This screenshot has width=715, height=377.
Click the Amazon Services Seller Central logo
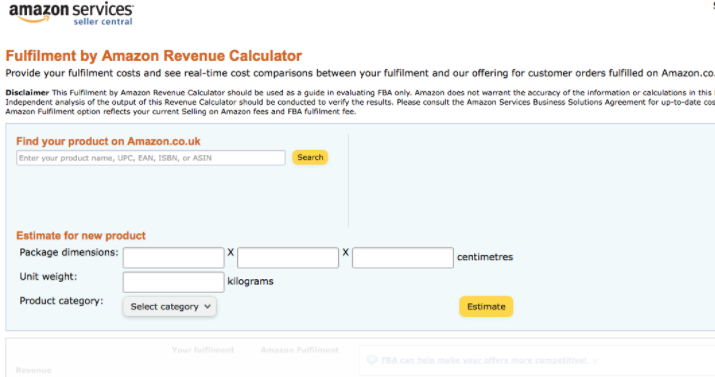pos(71,14)
